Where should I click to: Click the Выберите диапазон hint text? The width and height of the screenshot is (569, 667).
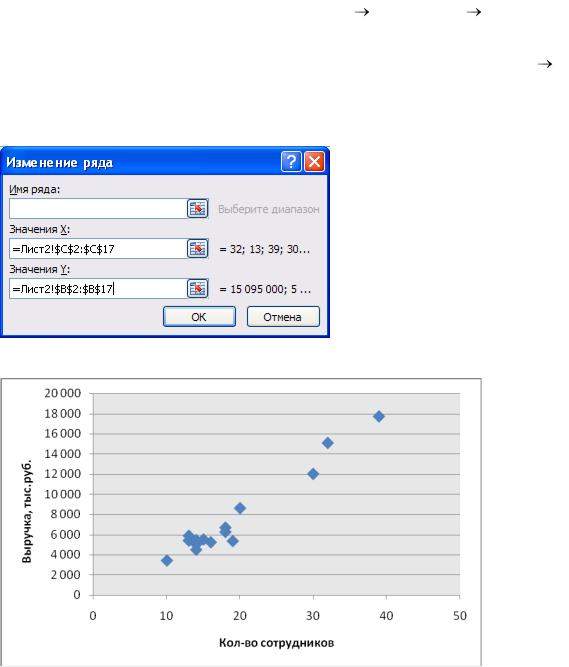(268, 209)
